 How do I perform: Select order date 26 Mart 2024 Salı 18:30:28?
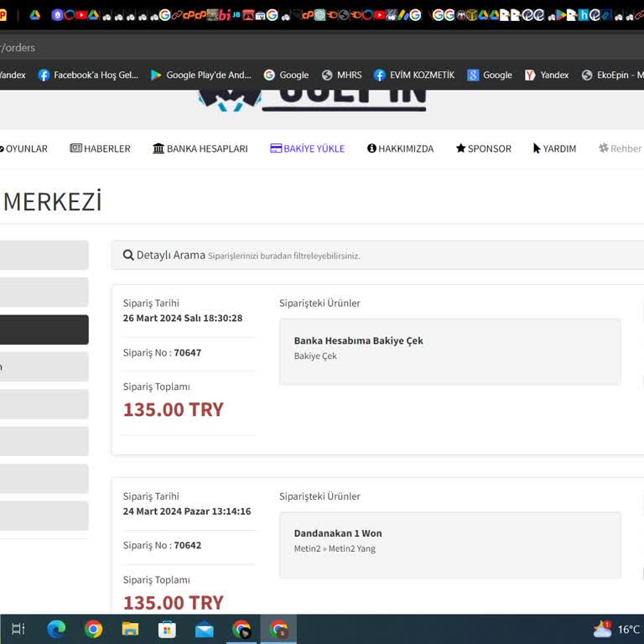tap(182, 319)
